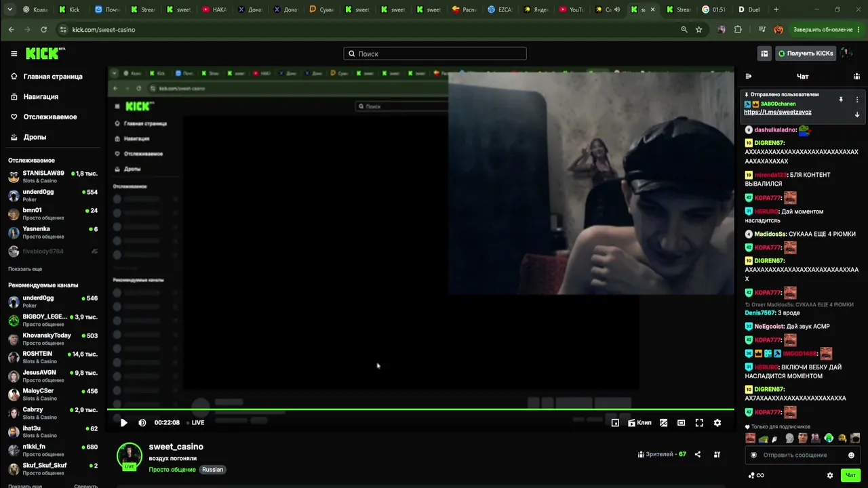Click Получить KICKs button
The image size is (868, 488).
[806, 54]
